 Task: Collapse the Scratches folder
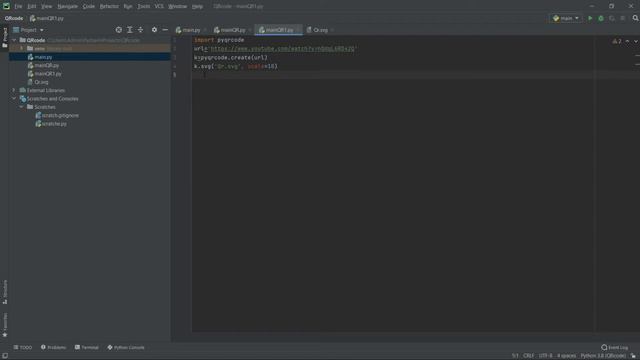pyautogui.click(x=22, y=107)
